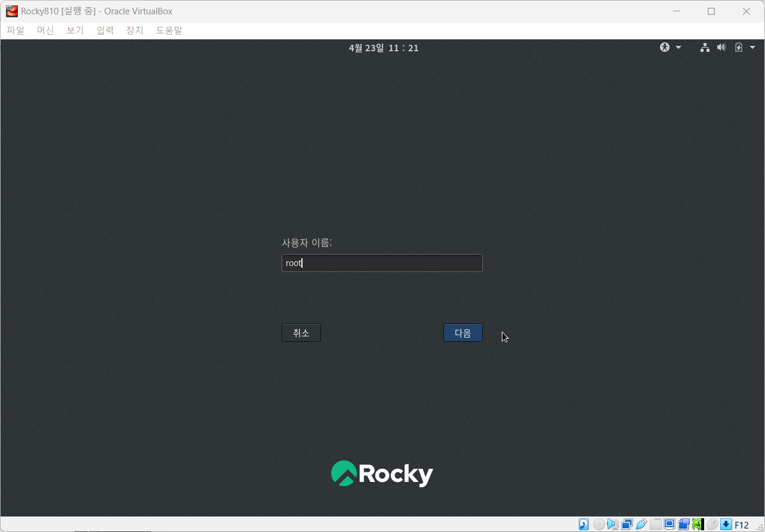This screenshot has height=532, width=765.
Task: Click the date and time clock 4월 23일
Action: pyautogui.click(x=384, y=48)
